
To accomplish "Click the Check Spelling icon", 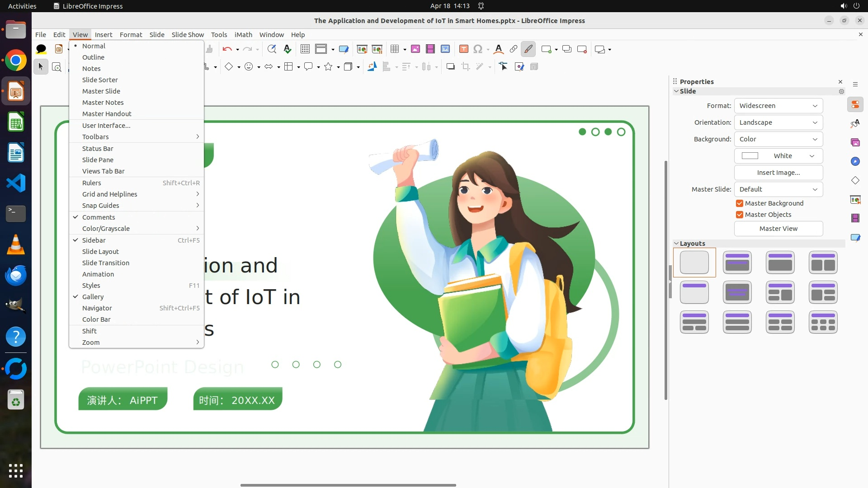I will pyautogui.click(x=287, y=49).
